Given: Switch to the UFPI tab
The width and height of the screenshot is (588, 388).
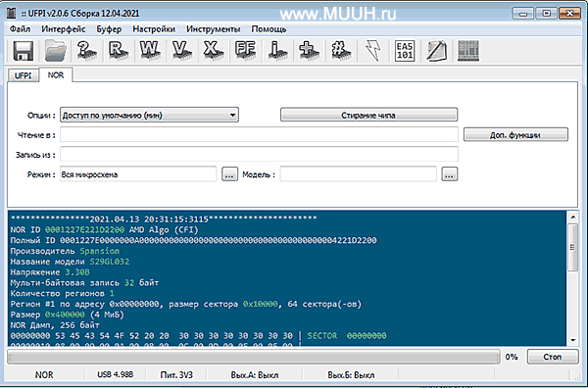Looking at the screenshot, I should [x=23, y=75].
